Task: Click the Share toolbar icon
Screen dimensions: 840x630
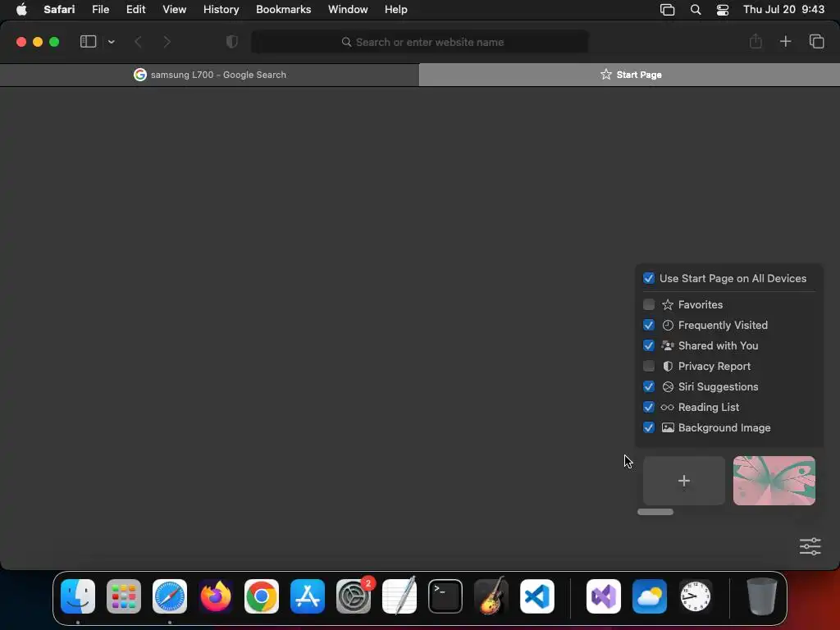Action: [756, 41]
